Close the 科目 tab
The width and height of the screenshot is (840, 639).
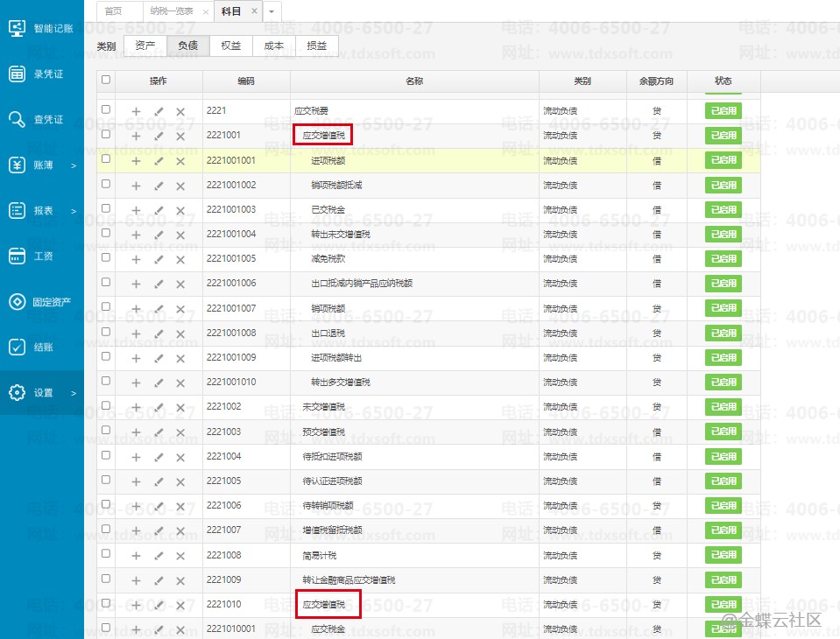(x=254, y=11)
